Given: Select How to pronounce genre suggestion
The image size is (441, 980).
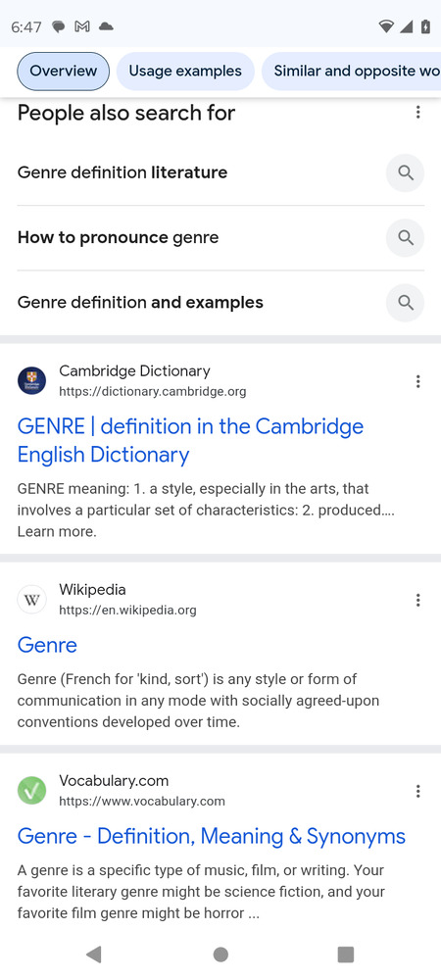Looking at the screenshot, I should click(x=118, y=237).
